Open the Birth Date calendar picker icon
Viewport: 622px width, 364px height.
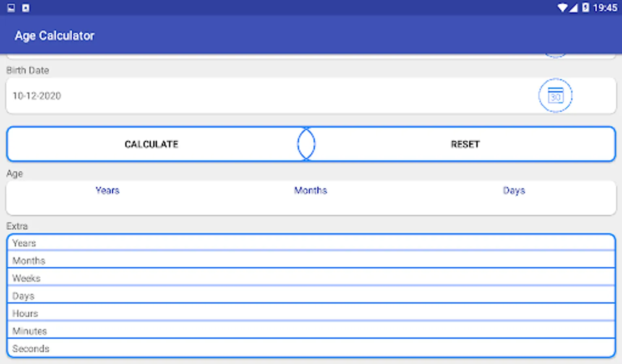click(x=555, y=95)
